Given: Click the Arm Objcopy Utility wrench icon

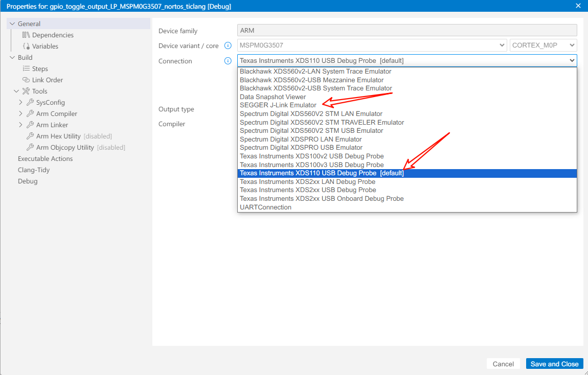Looking at the screenshot, I should pos(30,147).
